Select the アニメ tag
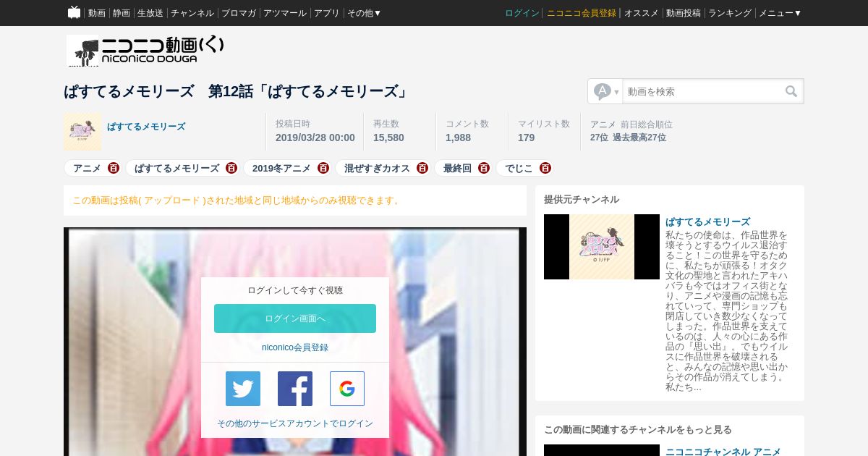The image size is (868, 456). [87, 168]
